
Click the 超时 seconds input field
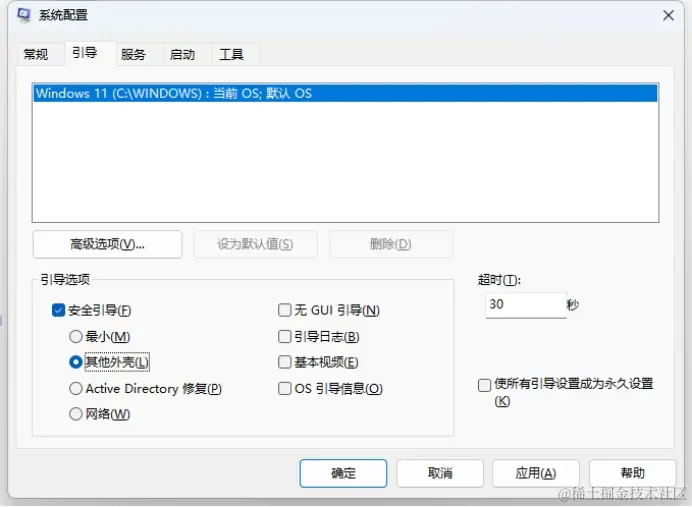coord(526,305)
